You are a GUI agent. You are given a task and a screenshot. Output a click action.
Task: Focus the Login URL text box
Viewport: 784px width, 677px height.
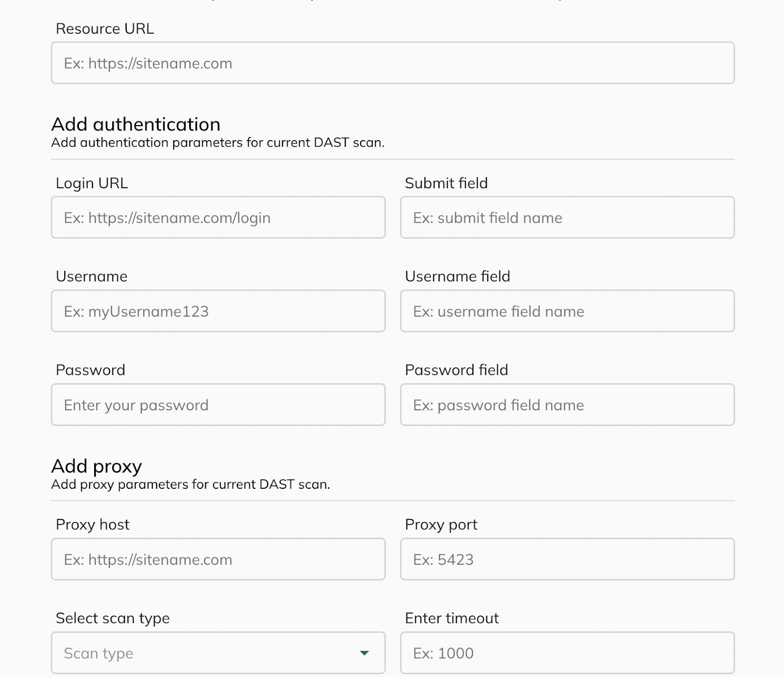218,218
